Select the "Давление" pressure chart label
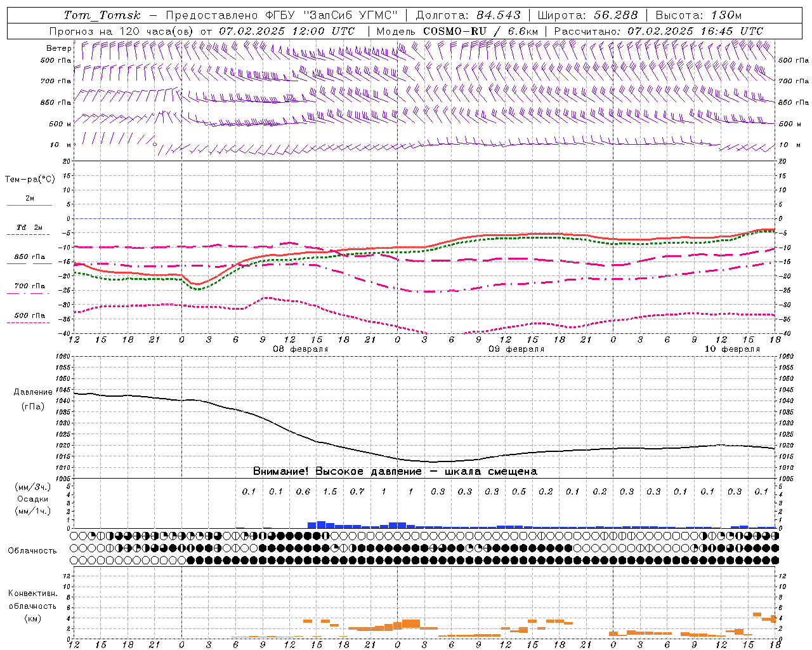Viewport: 812px width, 650px height. [33, 392]
